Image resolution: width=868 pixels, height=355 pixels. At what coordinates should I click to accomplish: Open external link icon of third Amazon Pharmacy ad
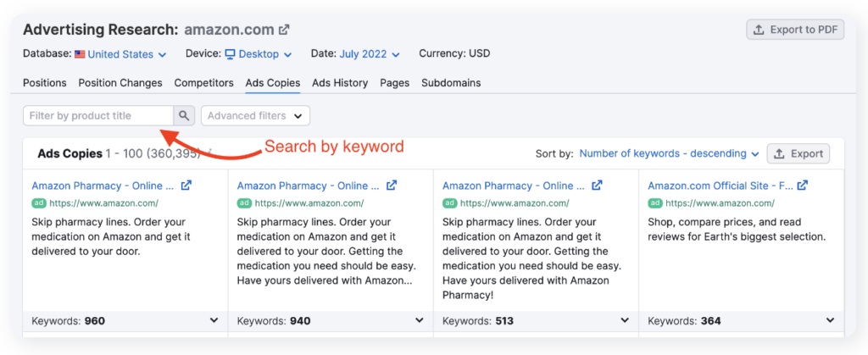pyautogui.click(x=598, y=186)
